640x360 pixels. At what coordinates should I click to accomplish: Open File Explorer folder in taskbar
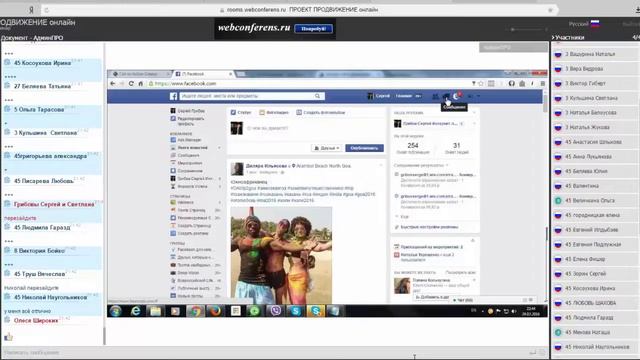[156, 311]
